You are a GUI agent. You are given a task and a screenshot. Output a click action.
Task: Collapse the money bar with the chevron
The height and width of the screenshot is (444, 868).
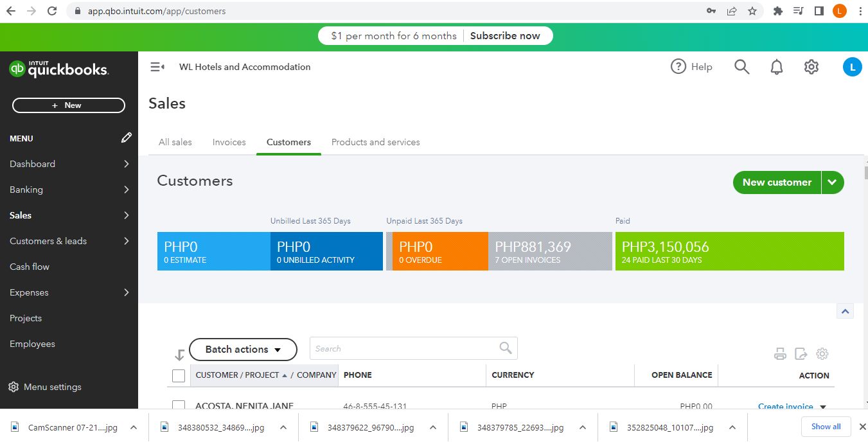click(x=845, y=312)
